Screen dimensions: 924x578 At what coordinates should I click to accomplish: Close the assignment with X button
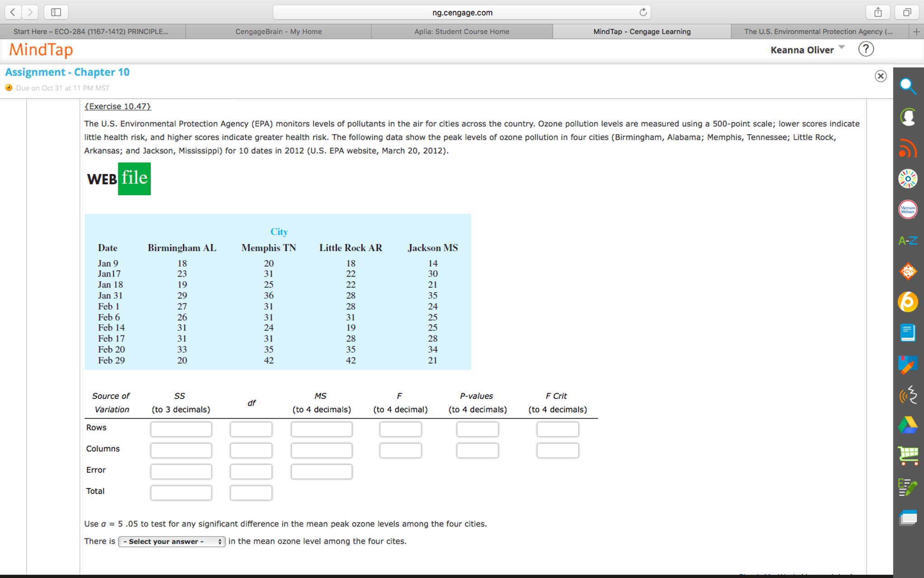pos(880,76)
